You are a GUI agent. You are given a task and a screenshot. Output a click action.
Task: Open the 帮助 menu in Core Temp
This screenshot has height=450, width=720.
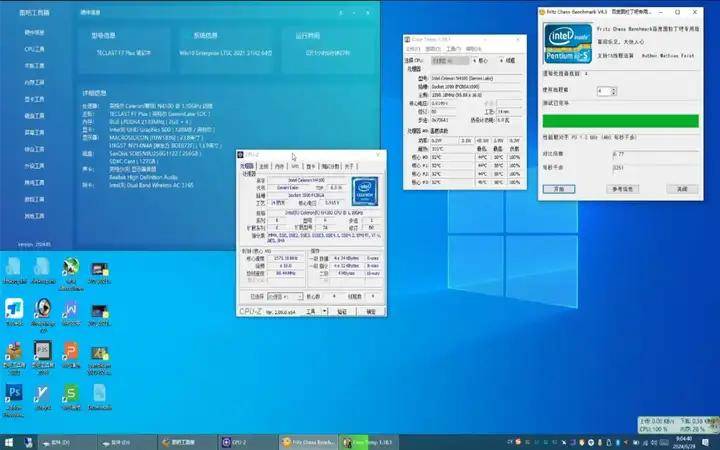[473, 49]
